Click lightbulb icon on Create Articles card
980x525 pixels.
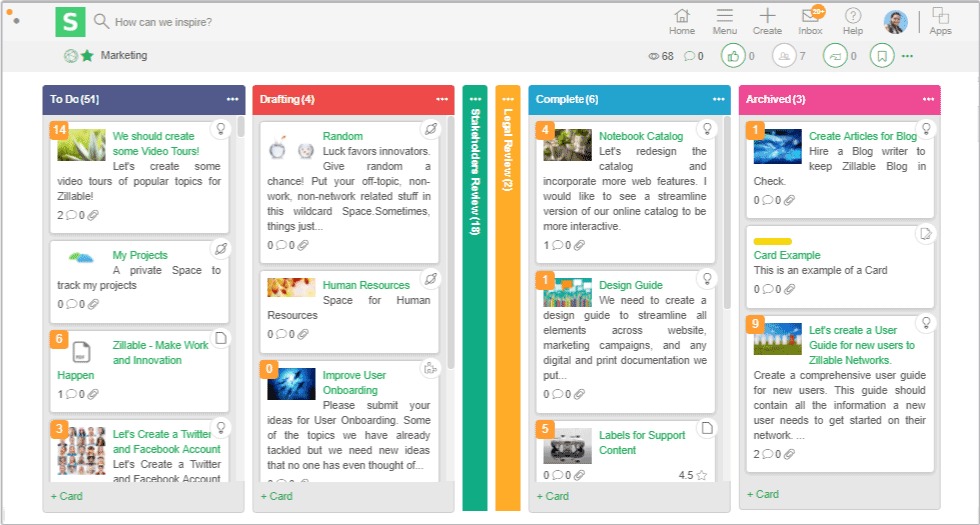[926, 129]
